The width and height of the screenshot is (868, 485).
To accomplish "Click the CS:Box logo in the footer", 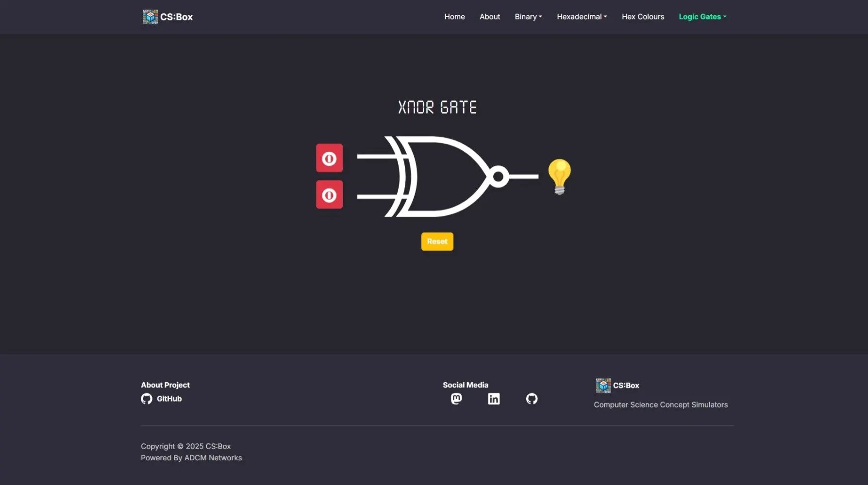I will click(603, 385).
